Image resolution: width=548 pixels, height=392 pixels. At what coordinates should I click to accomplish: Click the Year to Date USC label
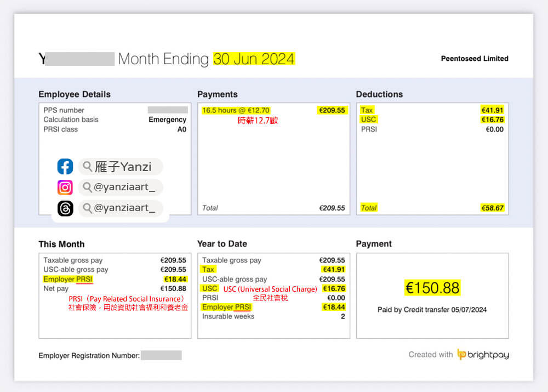209,288
